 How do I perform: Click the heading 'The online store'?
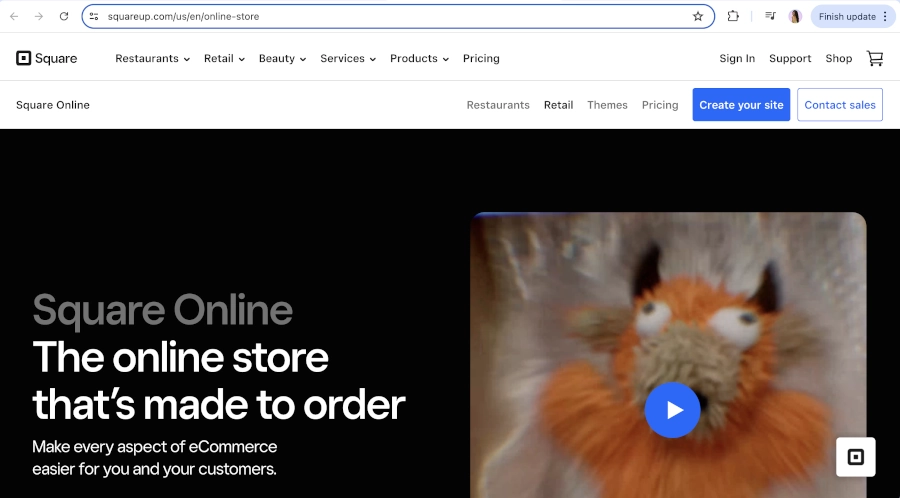pyautogui.click(x=180, y=356)
